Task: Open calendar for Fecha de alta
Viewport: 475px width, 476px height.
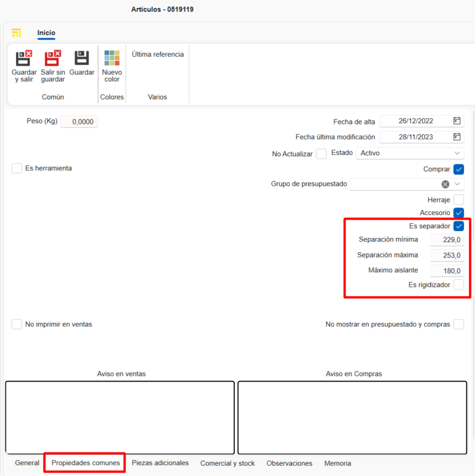Action: click(457, 121)
